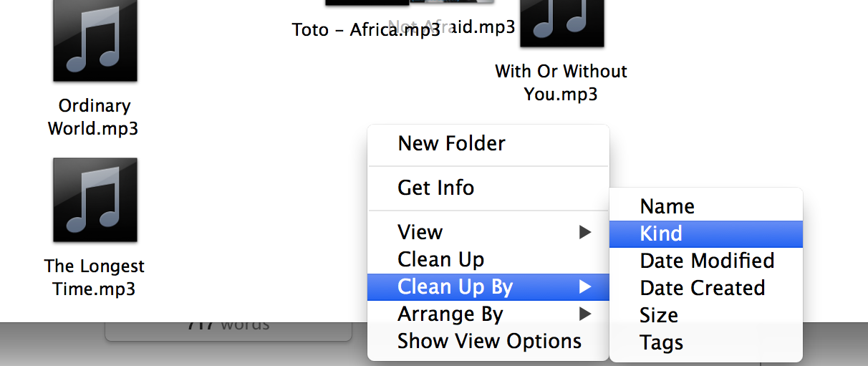Select The Longest Time.mp3 music icon
Viewport: 868px width, 366px height.
(x=95, y=201)
